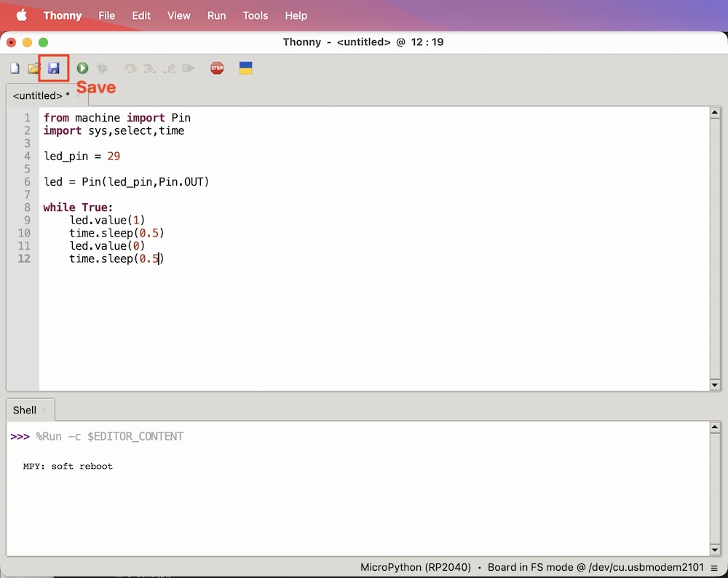Stop the backend with the STOP icon
728x578 pixels.
(217, 68)
